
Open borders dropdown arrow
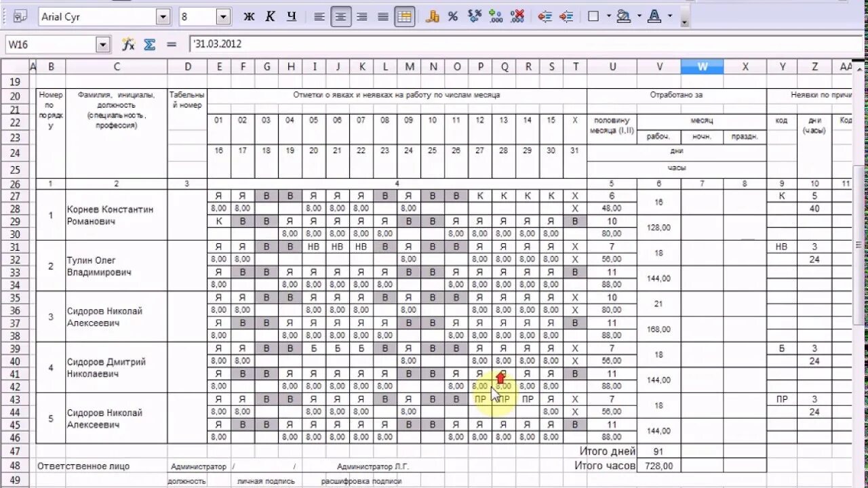point(608,17)
